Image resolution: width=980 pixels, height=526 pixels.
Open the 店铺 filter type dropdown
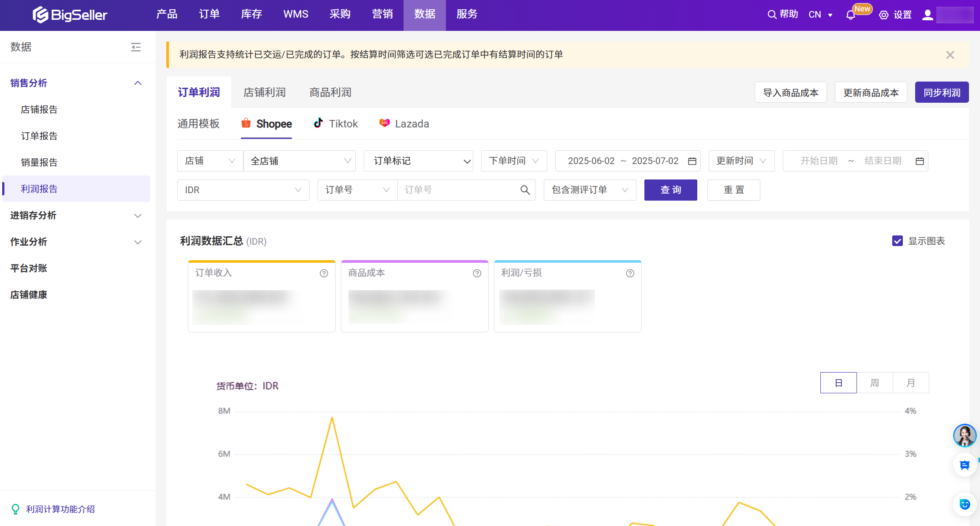point(210,161)
